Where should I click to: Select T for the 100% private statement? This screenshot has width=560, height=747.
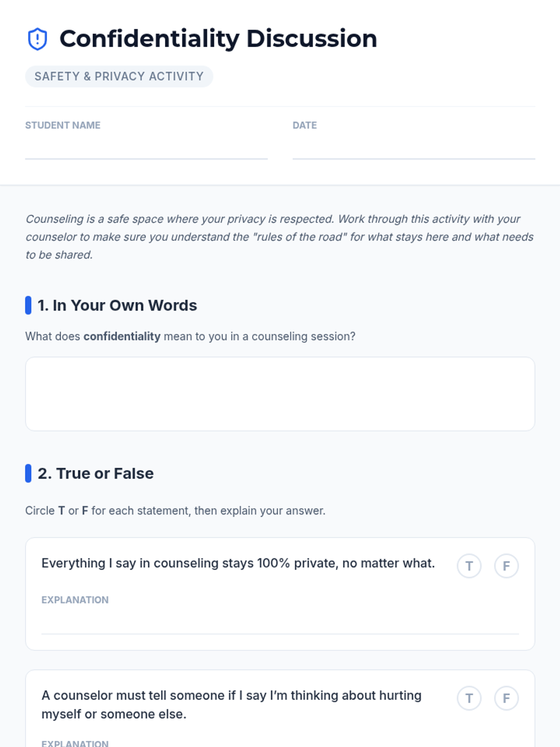point(469,566)
